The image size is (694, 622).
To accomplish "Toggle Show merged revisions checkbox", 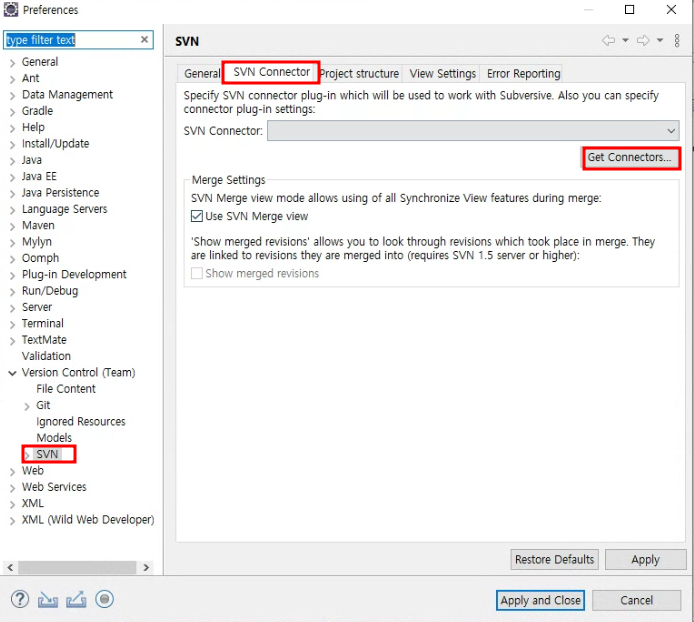I will [197, 273].
